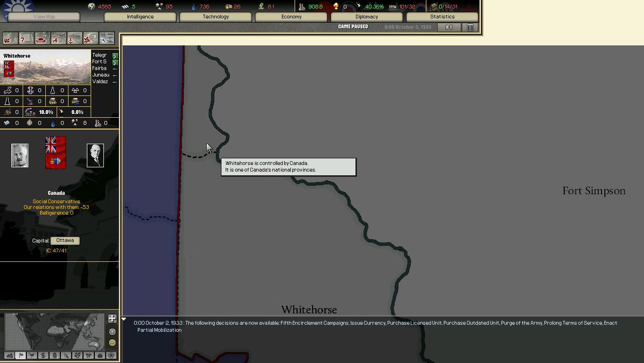This screenshot has height=363, width=644.
Task: Zoom out the map with minus button
Action: (x=112, y=343)
